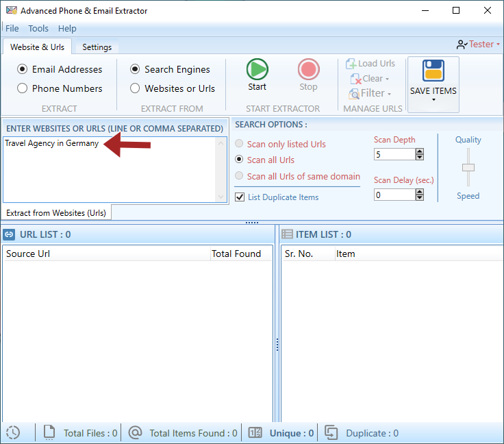Click the 'Total Items Found : 0' status text
The height and width of the screenshot is (444, 504).
193,433
